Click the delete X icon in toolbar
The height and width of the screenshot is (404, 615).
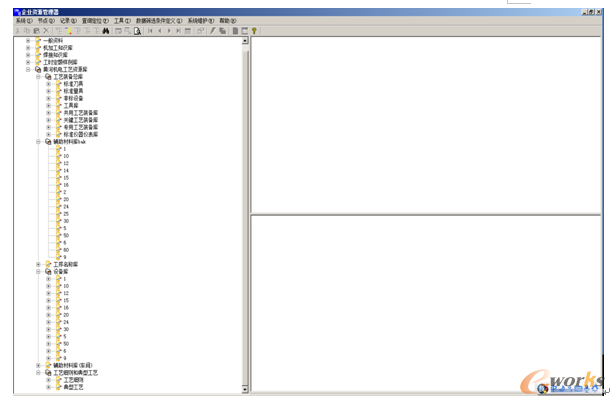(x=46, y=30)
